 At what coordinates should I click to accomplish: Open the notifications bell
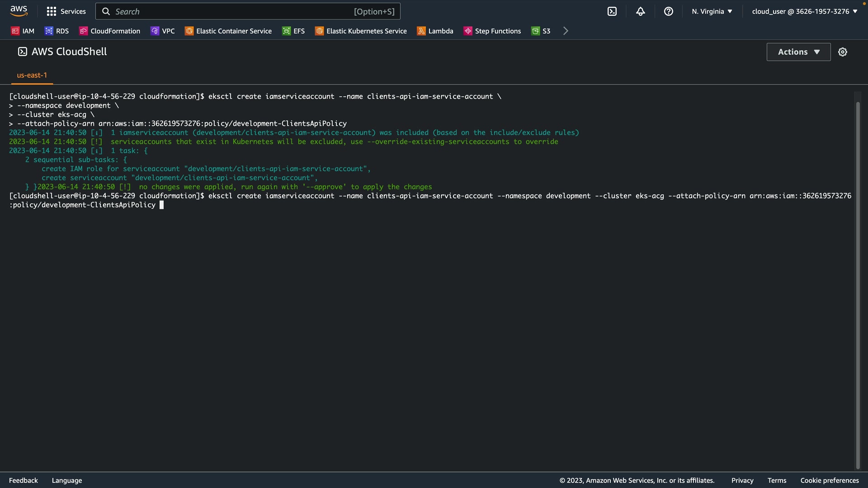click(640, 11)
